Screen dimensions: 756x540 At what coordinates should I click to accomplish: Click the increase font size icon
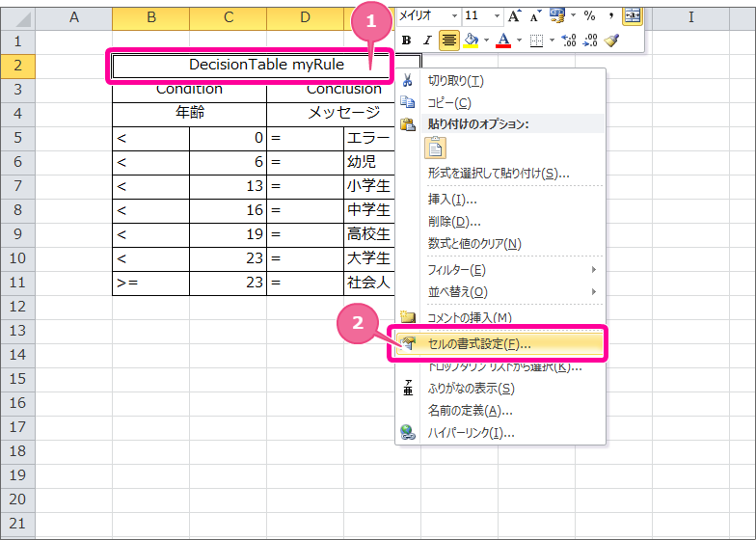[514, 15]
